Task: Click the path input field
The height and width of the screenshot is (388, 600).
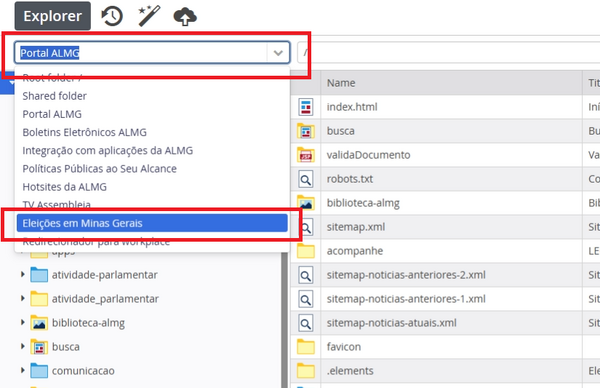Action: tap(448, 53)
